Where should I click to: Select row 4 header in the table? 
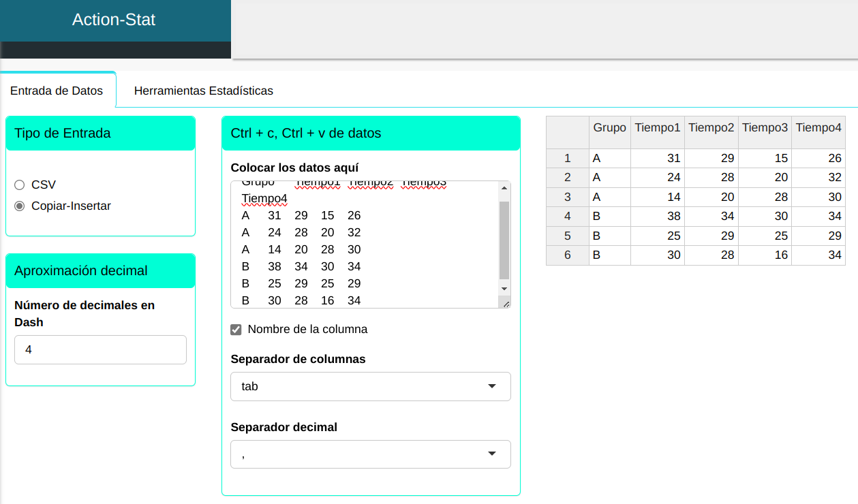[568, 217]
